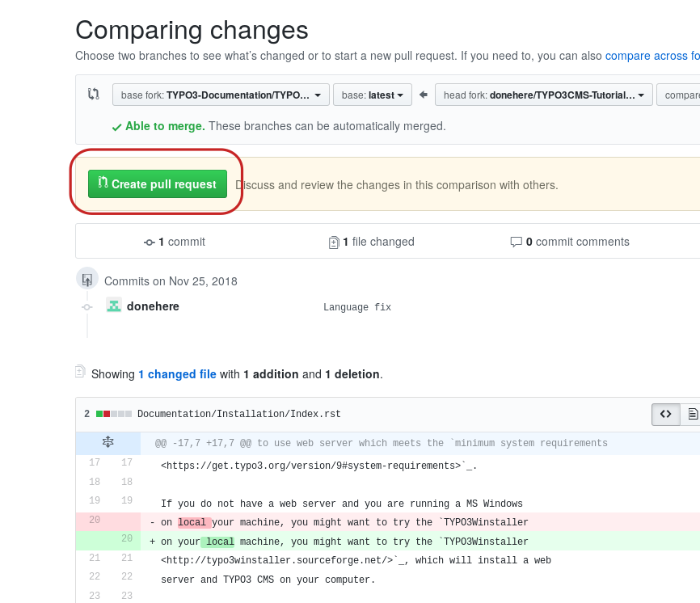Open the 0 commit comments tab
This screenshot has width=700, height=603.
click(570, 242)
